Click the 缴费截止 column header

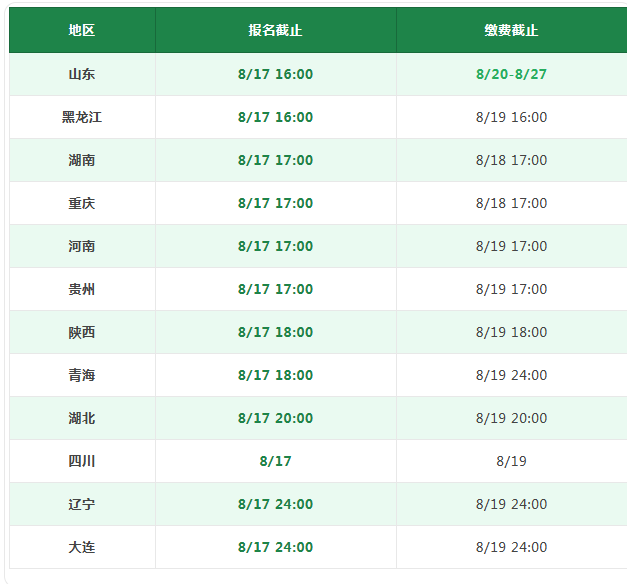[511, 30]
